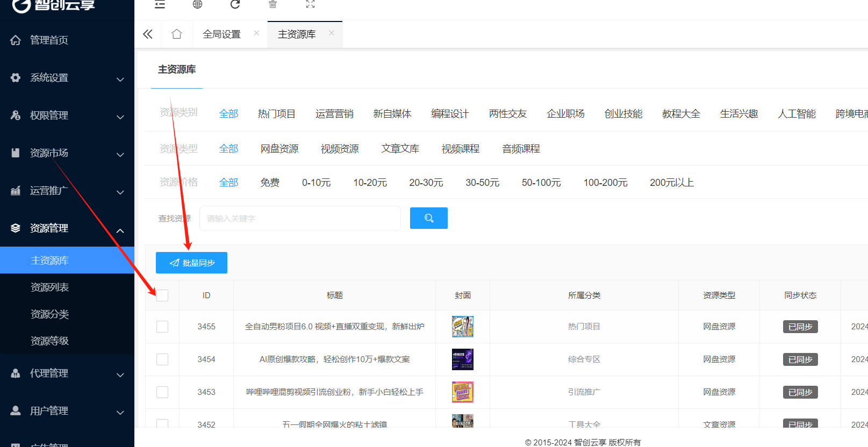Filter price by 50-100元
Screen dimensions: 868x447
(x=541, y=183)
